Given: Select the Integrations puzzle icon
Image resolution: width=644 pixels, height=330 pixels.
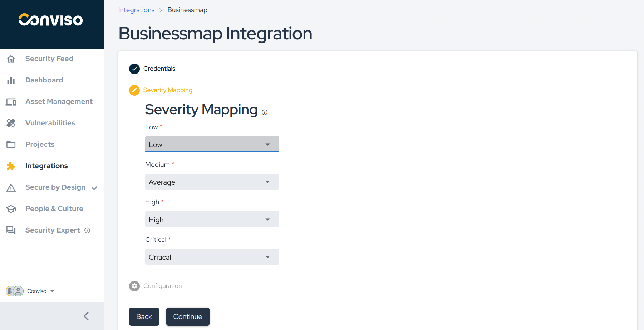Looking at the screenshot, I should click(x=11, y=166).
